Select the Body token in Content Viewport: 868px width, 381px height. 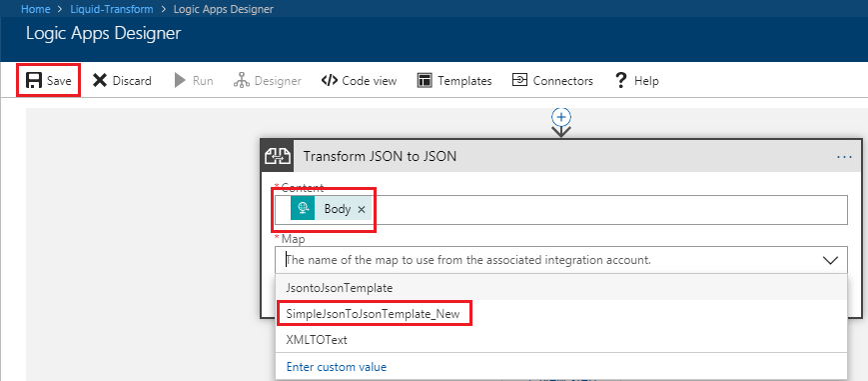[331, 209]
